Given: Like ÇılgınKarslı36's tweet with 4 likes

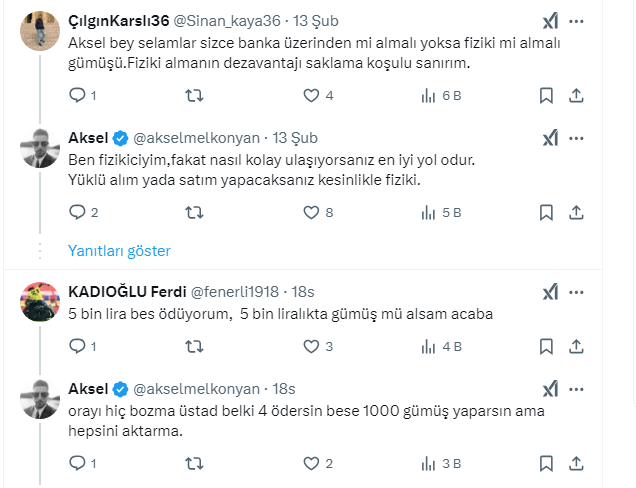Looking at the screenshot, I should coord(311,96).
